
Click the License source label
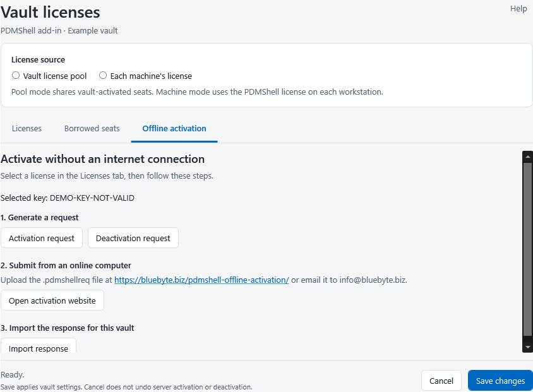pos(38,60)
